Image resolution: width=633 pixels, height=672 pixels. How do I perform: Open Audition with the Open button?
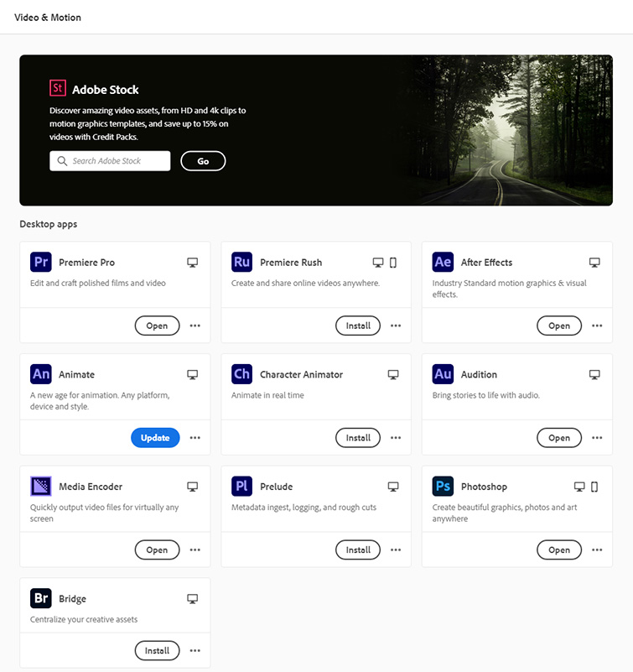click(559, 438)
